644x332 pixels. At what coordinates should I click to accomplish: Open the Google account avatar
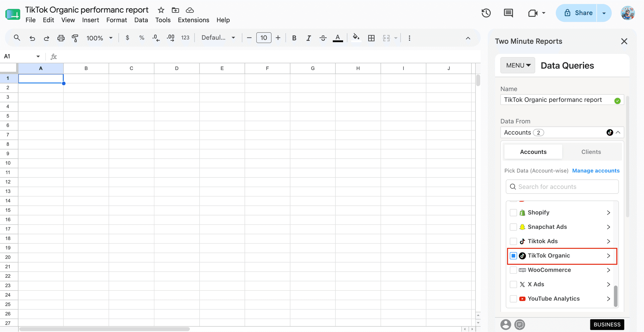pyautogui.click(x=628, y=13)
